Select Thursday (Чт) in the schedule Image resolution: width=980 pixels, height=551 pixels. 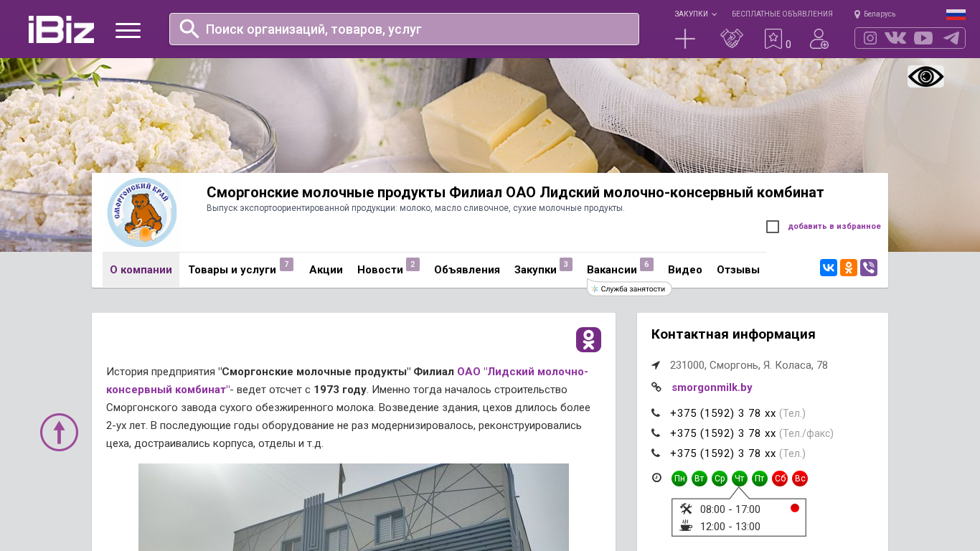[x=740, y=479]
